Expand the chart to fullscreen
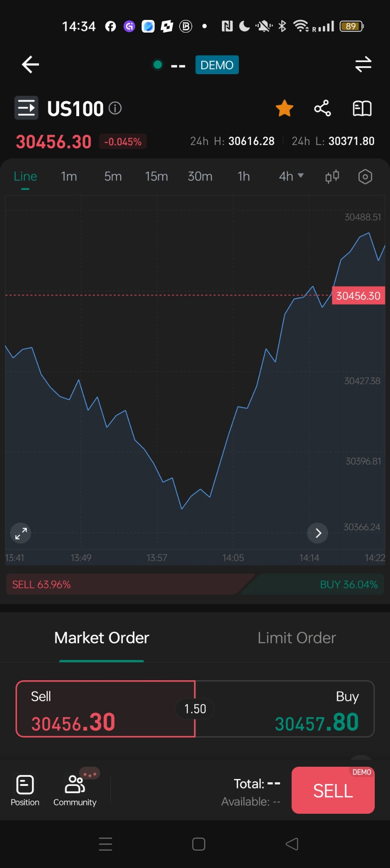This screenshot has height=868, width=390. point(21,533)
